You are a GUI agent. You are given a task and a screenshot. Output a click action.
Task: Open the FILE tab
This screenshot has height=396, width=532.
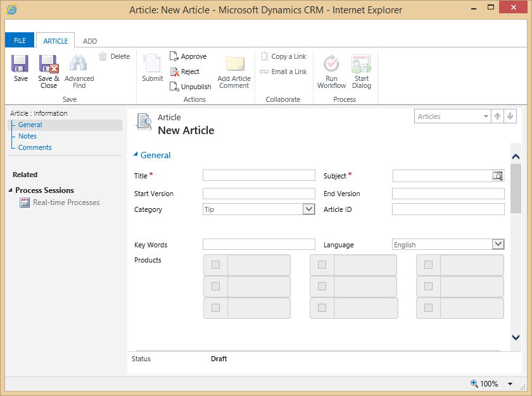(20, 40)
